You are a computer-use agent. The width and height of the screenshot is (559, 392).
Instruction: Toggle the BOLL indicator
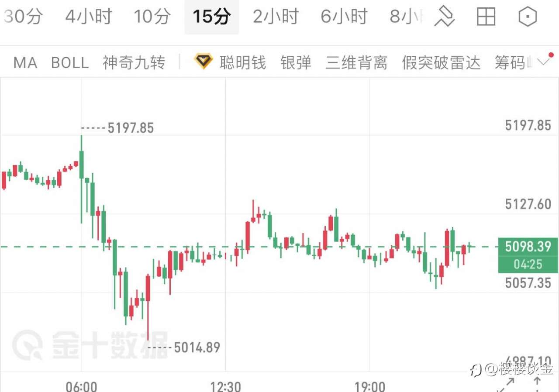(70, 63)
